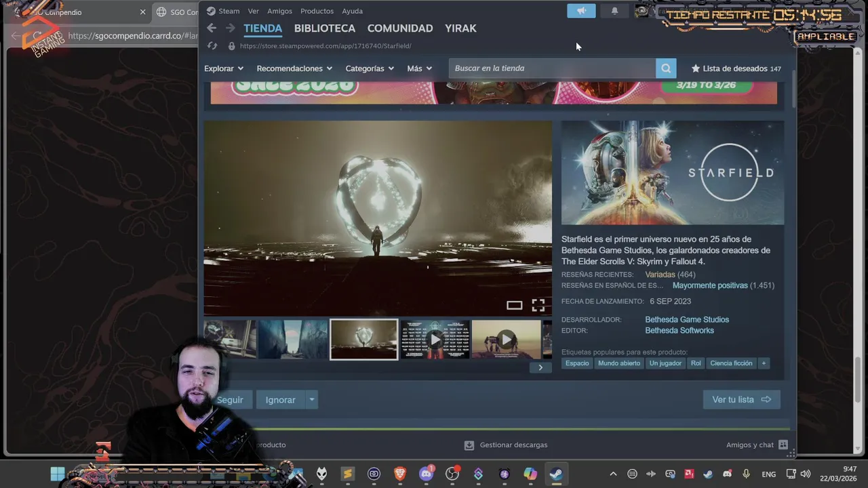Play the first video thumbnail in the strip
Image resolution: width=868 pixels, height=488 pixels.
(435, 340)
